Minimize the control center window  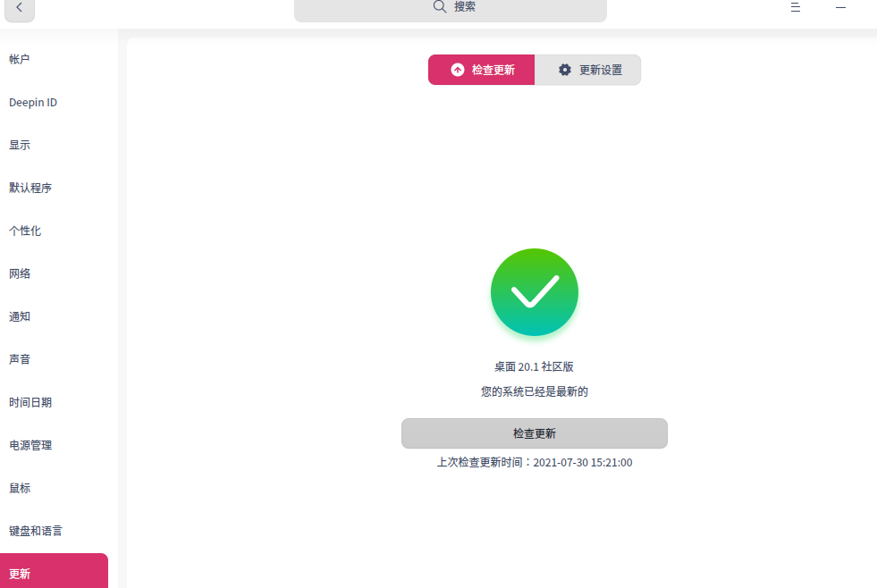click(x=840, y=7)
